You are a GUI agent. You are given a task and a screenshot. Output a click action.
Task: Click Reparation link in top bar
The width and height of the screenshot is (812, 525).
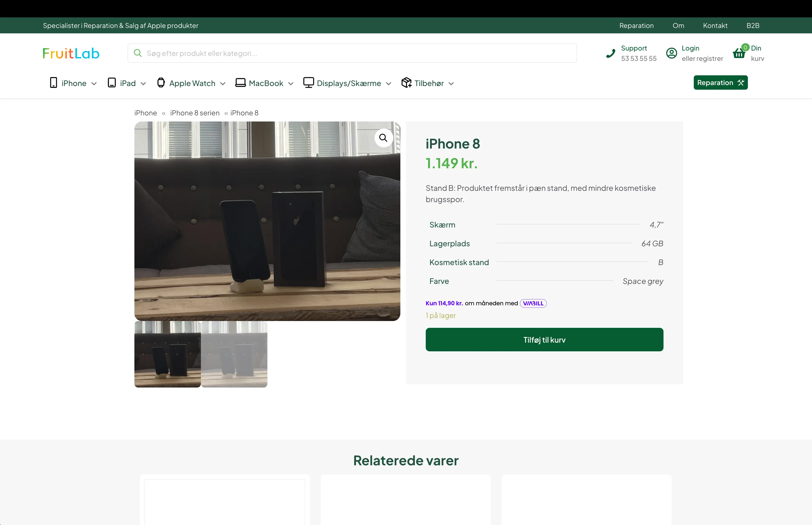pos(636,26)
